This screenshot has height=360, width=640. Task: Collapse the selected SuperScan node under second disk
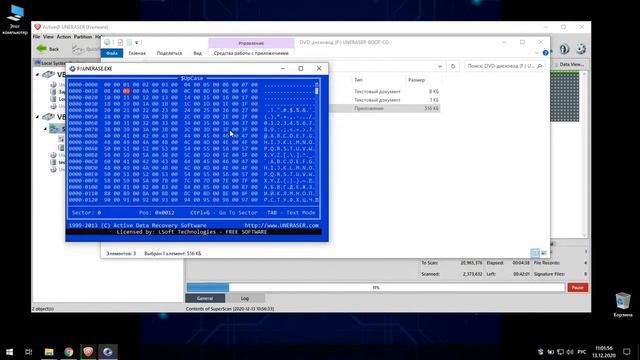click(45, 129)
